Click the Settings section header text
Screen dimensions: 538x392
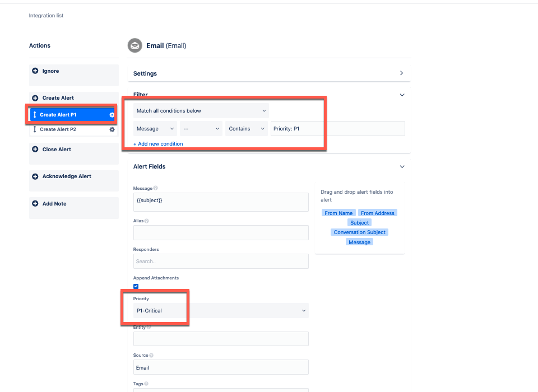pos(145,73)
